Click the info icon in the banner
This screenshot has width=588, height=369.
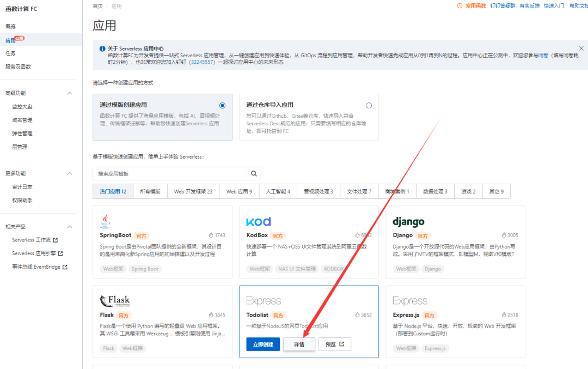102,49
